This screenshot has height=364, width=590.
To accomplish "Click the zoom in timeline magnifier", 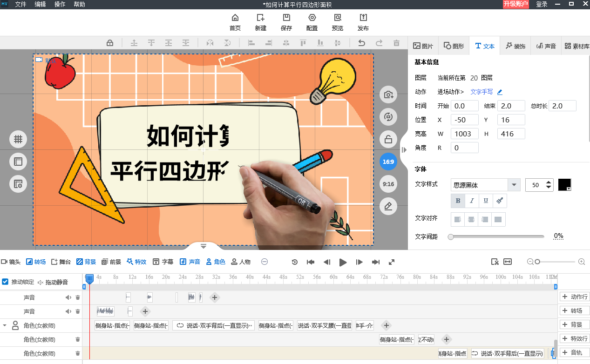I will coord(582,262).
